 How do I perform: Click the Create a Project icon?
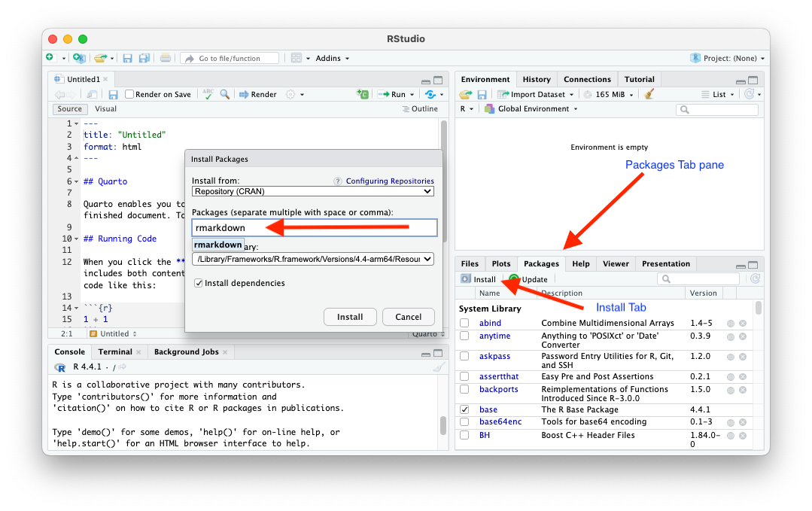(x=79, y=58)
